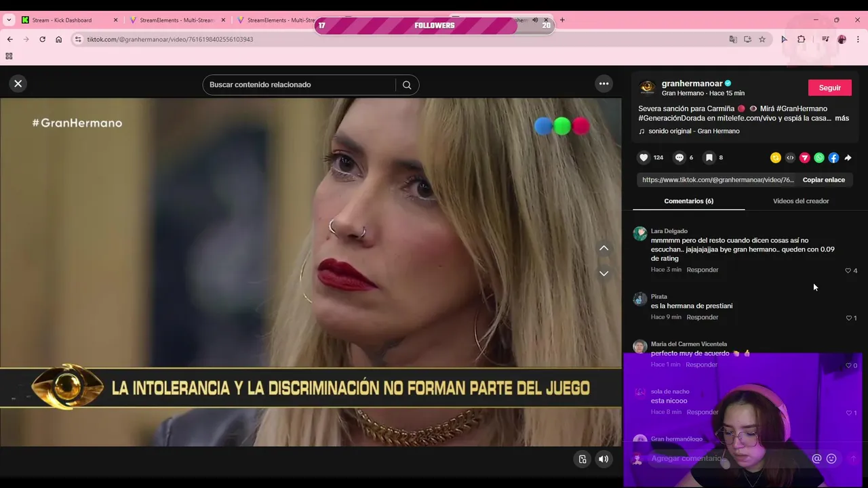Like Lara Delgado's comment heart

coord(848,270)
